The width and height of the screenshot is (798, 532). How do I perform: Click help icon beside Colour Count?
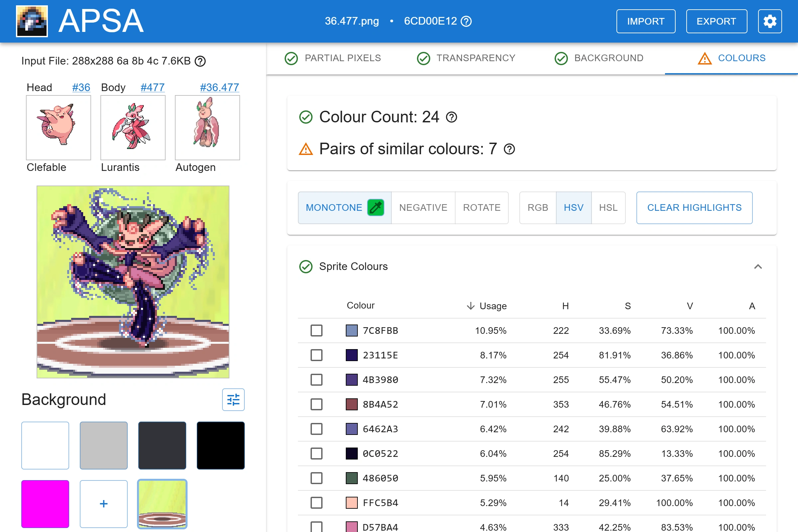coord(451,117)
